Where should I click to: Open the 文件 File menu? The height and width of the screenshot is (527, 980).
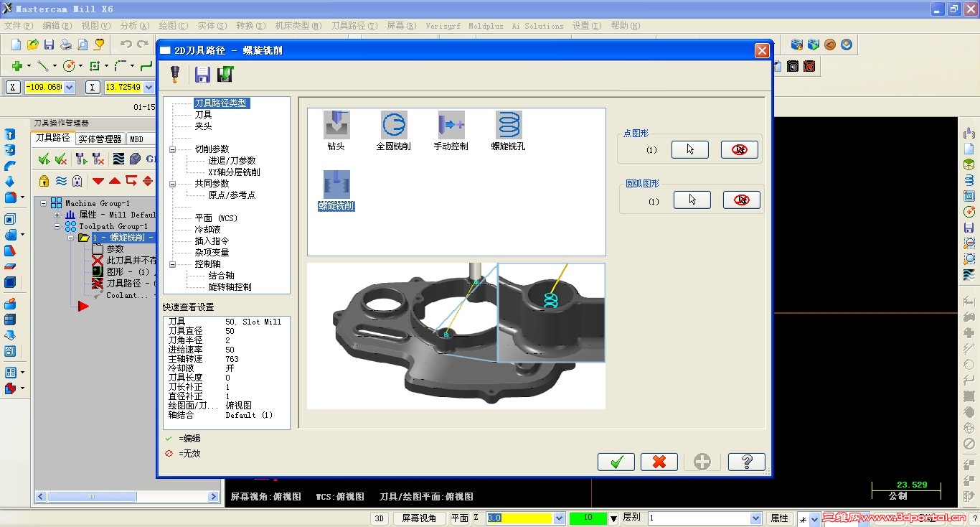19,26
